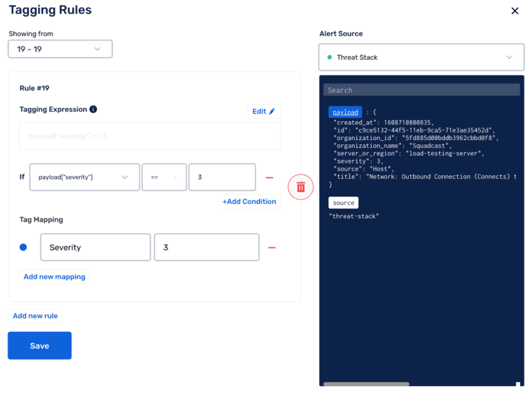Select the payload key label in JSON viewer

[345, 112]
